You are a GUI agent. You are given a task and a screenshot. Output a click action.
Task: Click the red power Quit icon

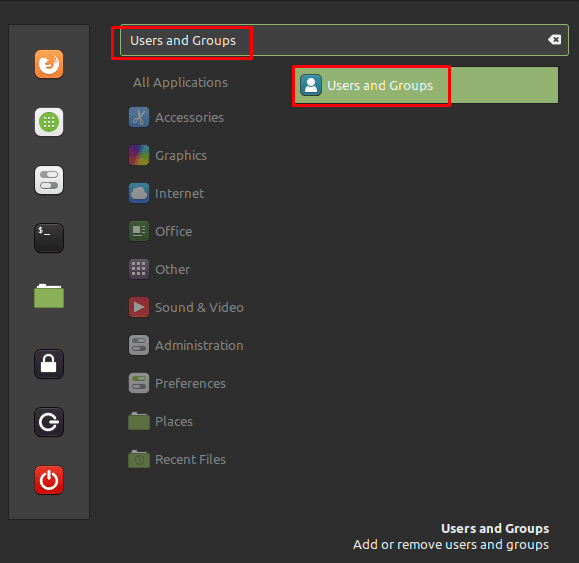[49, 480]
